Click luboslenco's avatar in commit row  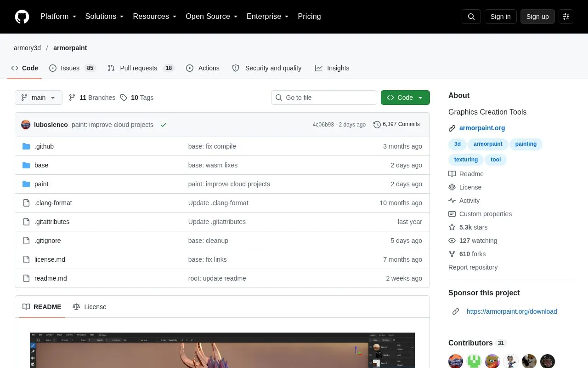[x=26, y=125]
